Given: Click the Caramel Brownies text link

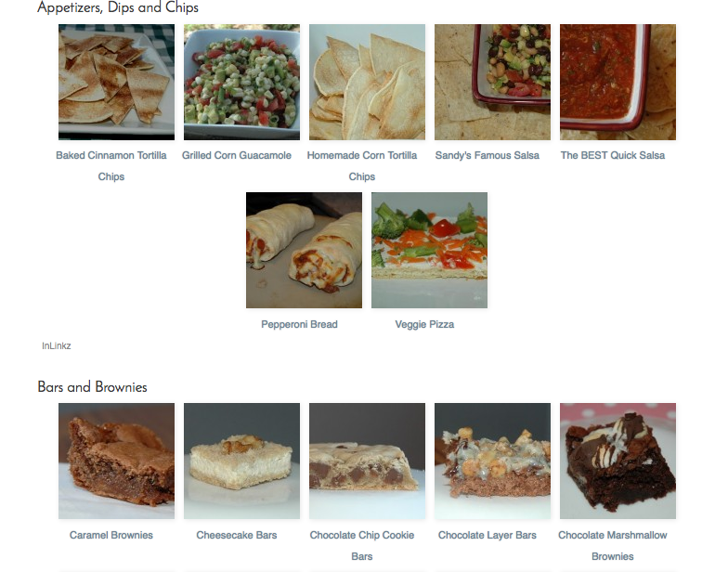Looking at the screenshot, I should click(111, 535).
